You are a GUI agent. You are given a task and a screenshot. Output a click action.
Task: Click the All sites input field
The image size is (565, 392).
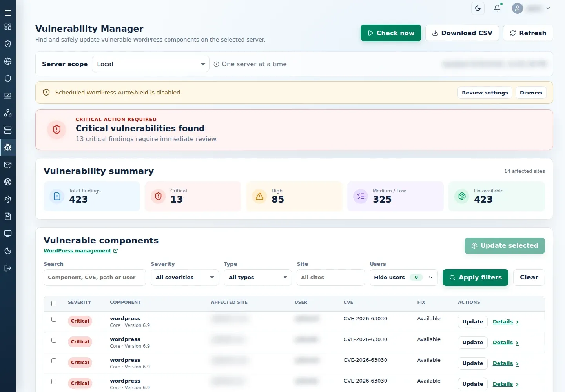point(331,277)
